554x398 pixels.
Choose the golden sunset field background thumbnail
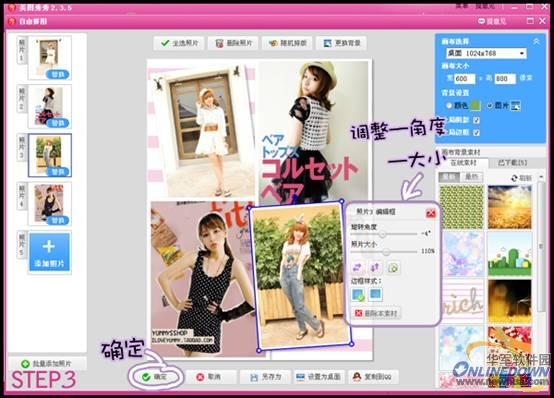(x=509, y=207)
